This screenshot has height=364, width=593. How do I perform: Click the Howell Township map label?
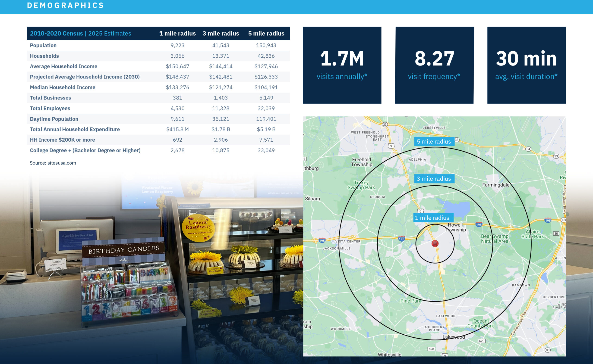click(x=455, y=227)
